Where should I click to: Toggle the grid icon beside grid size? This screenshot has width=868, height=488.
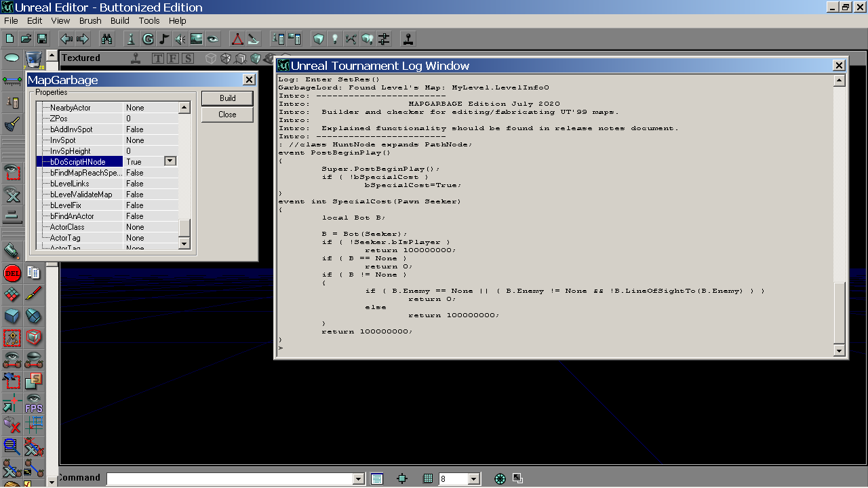pos(428,479)
